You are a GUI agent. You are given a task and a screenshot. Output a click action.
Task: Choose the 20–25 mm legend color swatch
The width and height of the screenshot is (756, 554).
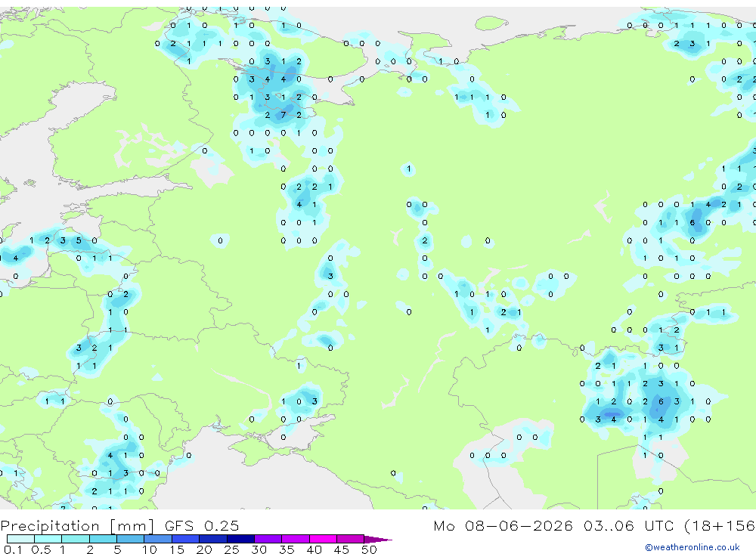(x=213, y=539)
